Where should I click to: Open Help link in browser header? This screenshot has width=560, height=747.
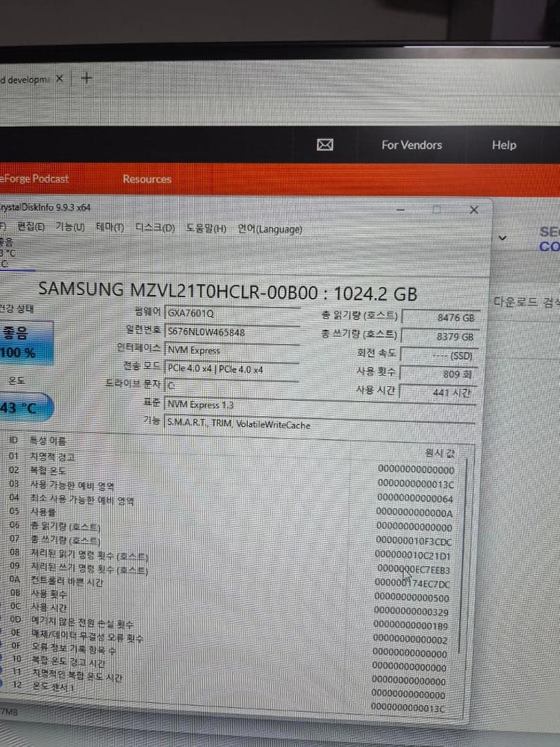point(504,145)
